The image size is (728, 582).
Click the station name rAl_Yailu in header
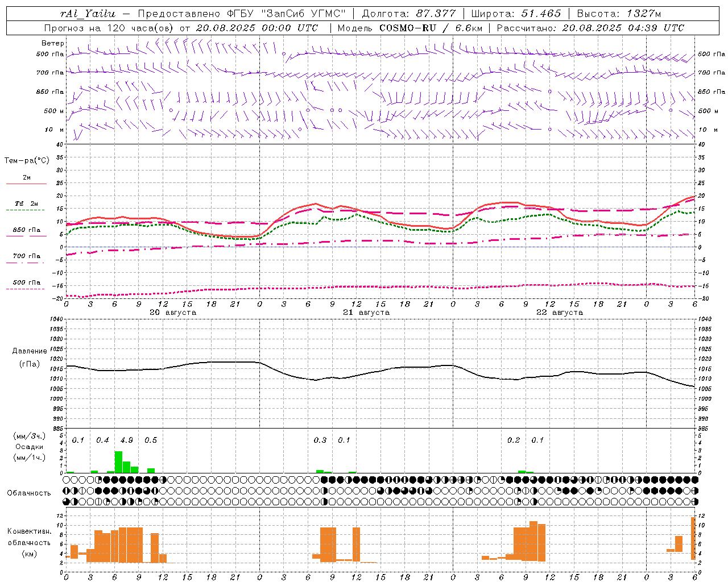tap(88, 14)
